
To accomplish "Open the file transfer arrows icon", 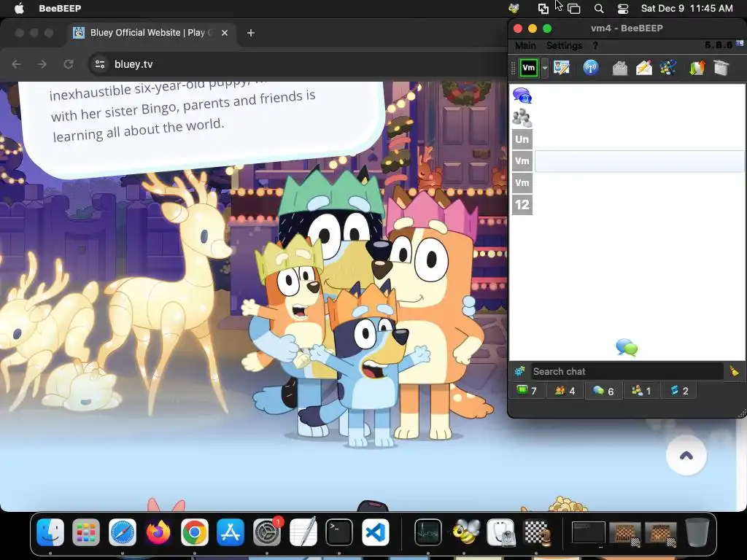I will (697, 68).
